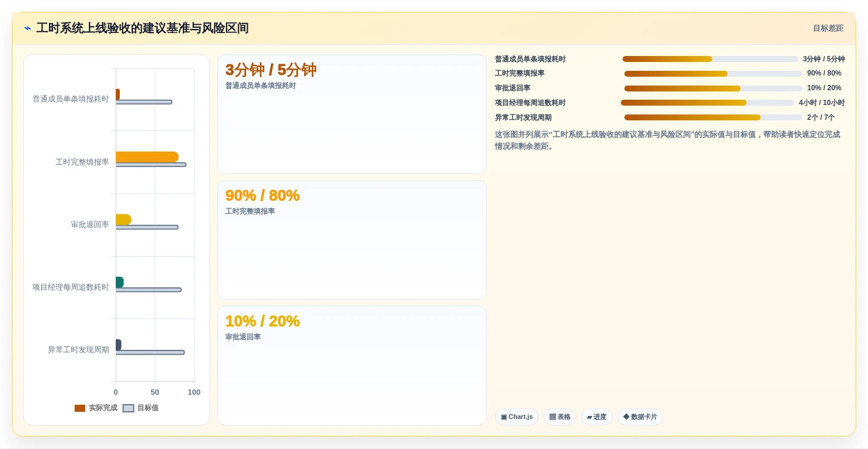Click the 2个 / 7个 value text

pyautogui.click(x=821, y=117)
